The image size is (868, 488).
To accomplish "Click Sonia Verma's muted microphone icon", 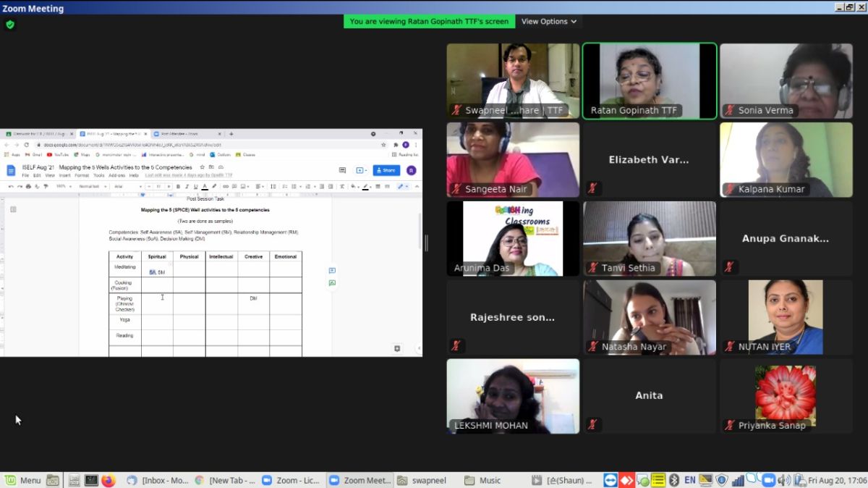I will [x=729, y=111].
